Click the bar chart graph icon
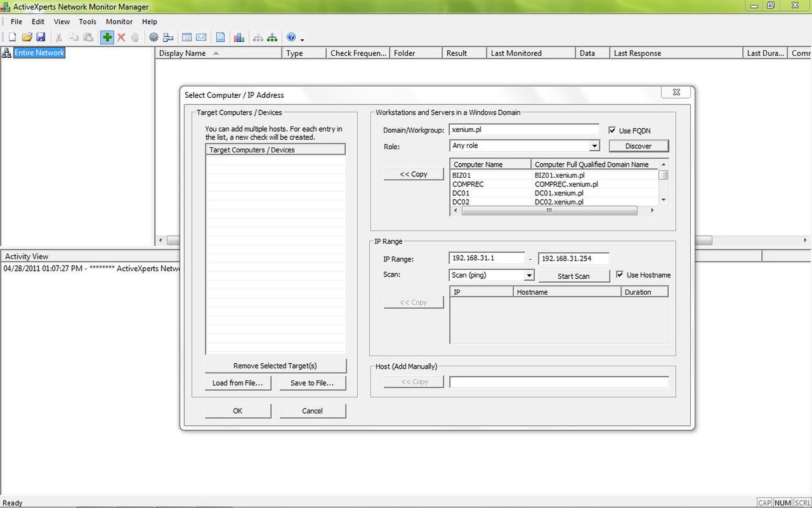The height and width of the screenshot is (508, 812). (239, 37)
